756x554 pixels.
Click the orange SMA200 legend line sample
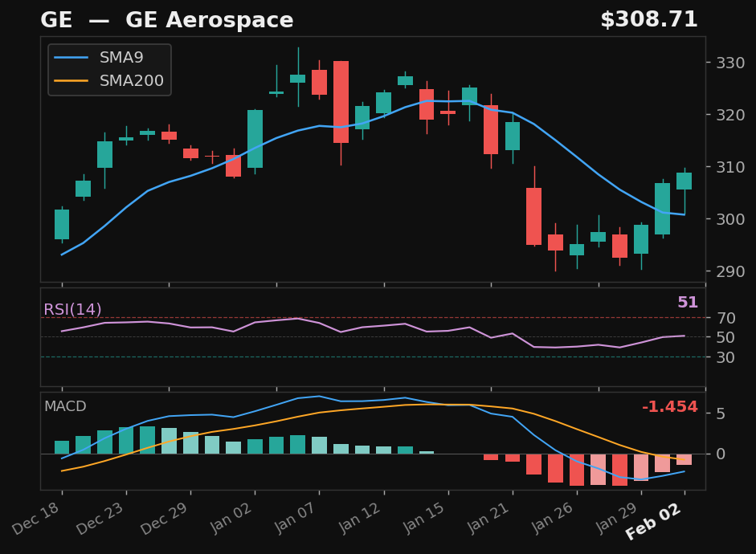coord(72,81)
